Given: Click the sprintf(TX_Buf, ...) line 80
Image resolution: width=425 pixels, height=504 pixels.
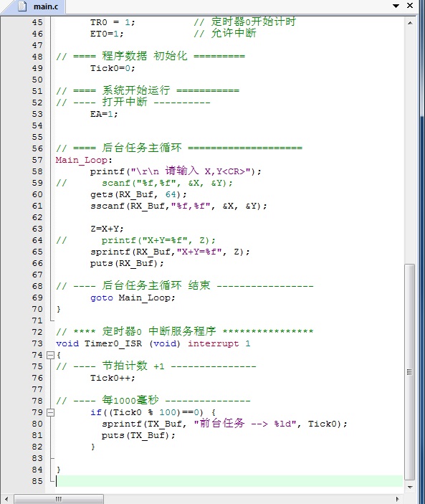Looking at the screenshot, I should pos(224,424).
